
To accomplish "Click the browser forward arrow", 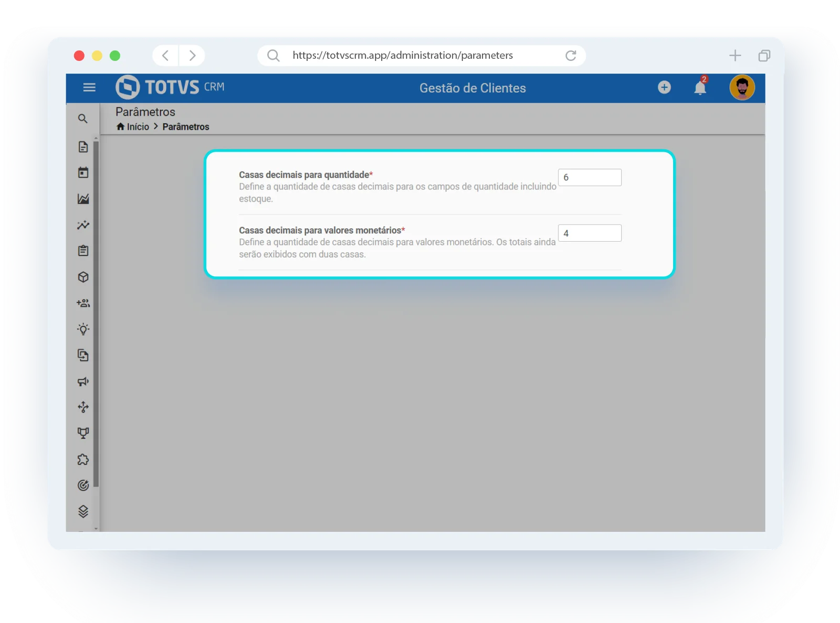I will pyautogui.click(x=192, y=55).
